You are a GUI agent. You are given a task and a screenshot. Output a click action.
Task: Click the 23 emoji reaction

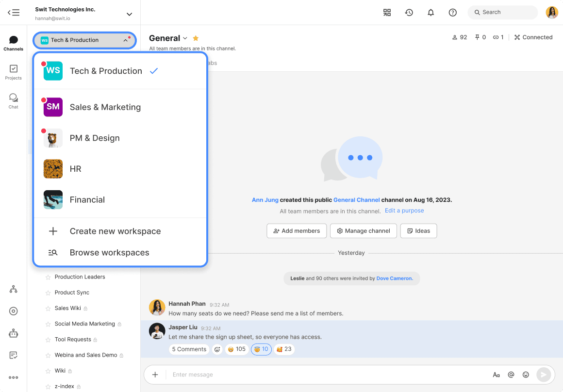click(x=284, y=349)
